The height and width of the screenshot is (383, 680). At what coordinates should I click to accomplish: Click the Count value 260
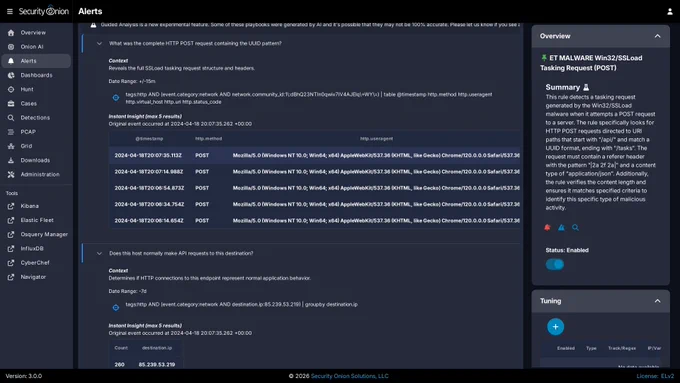click(x=119, y=365)
